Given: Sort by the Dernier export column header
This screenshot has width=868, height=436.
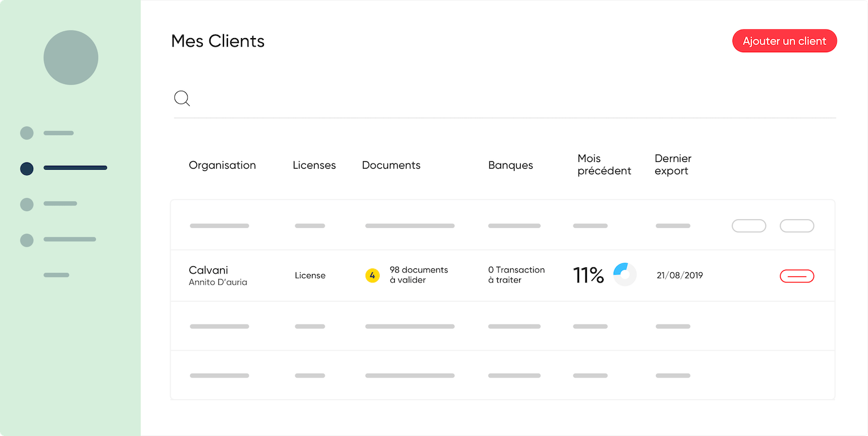Looking at the screenshot, I should [673, 165].
